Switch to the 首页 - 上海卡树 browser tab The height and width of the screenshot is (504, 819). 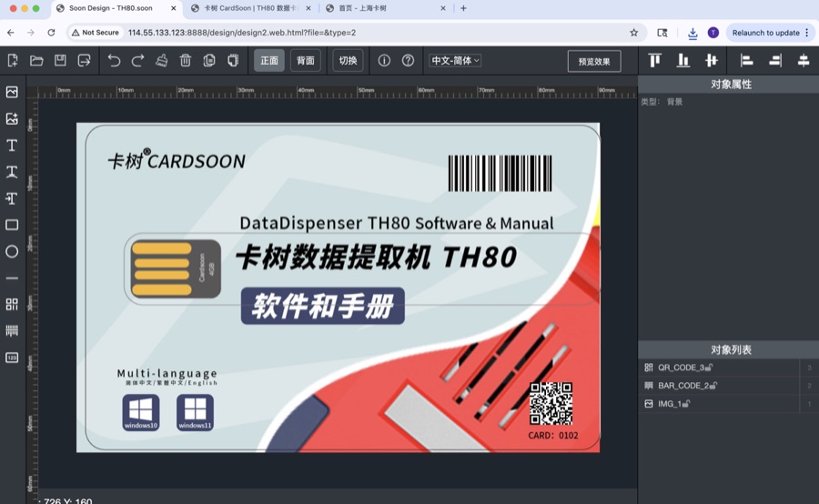[x=384, y=8]
